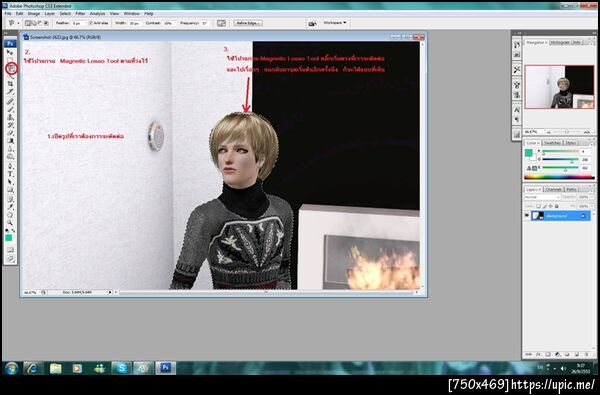Select the Eyedropper tool

point(10,207)
